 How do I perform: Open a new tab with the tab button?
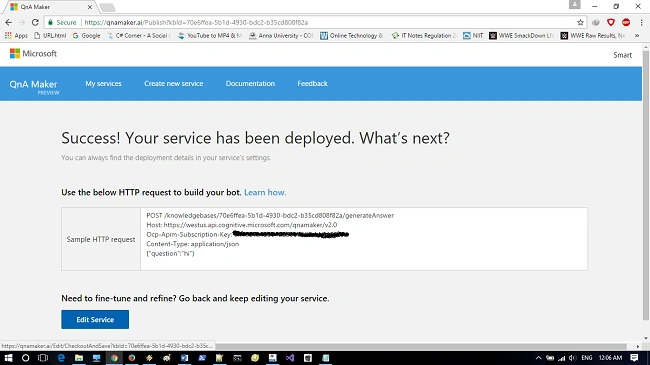[x=107, y=7]
